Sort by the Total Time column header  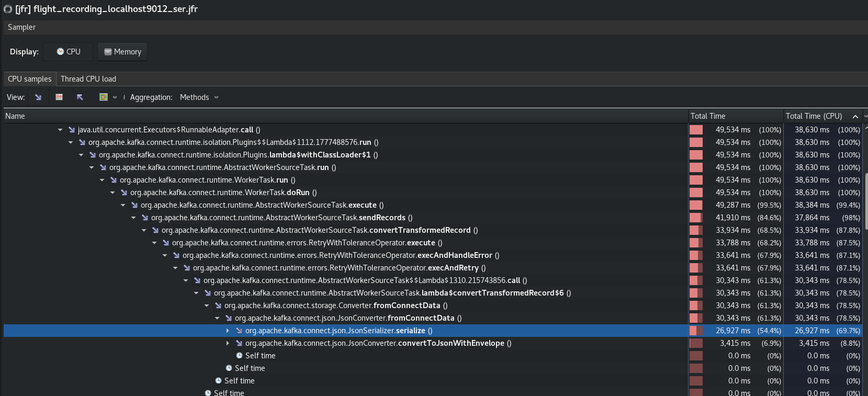pos(735,116)
